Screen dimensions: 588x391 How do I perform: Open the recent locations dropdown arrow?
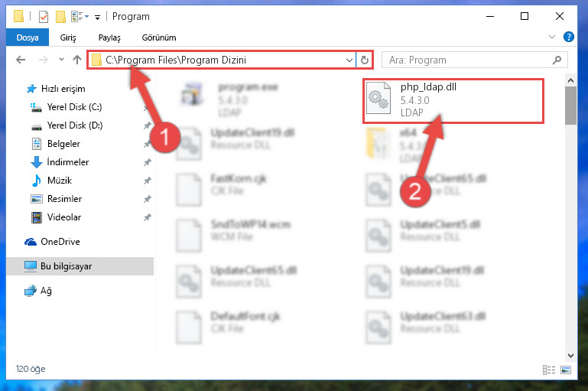(x=61, y=59)
